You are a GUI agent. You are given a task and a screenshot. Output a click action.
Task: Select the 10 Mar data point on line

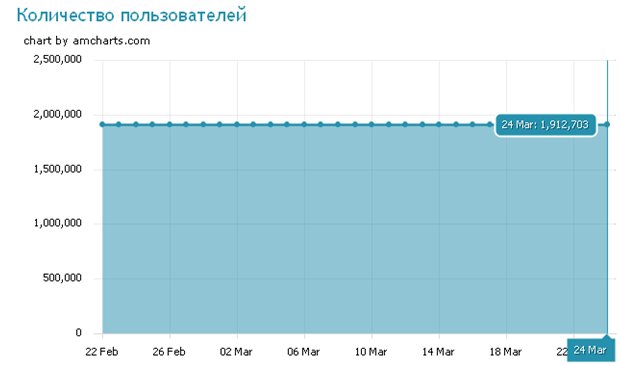point(372,125)
